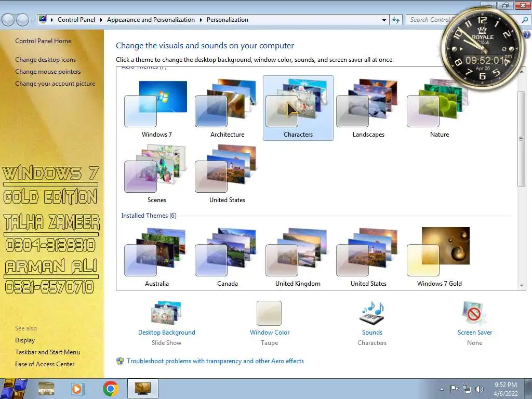Open Troubleshoot problems with transparency link
532x399 pixels.
point(216,361)
